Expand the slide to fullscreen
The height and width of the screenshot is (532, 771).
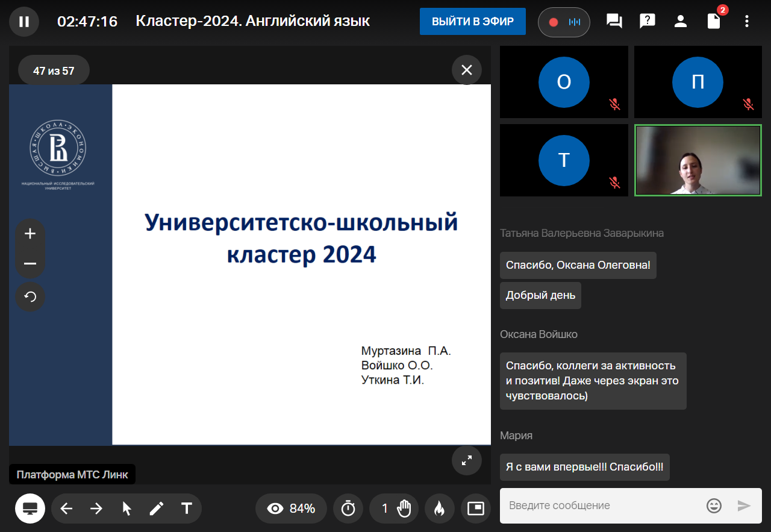click(x=466, y=461)
